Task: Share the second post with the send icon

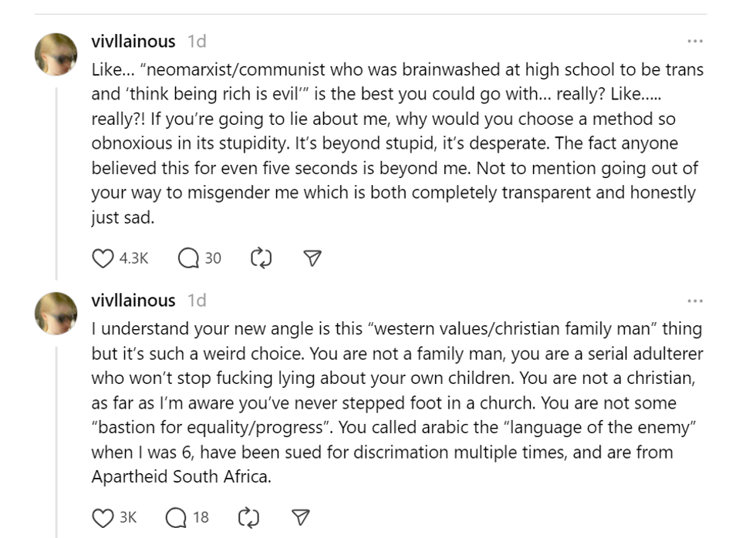Action: [299, 517]
